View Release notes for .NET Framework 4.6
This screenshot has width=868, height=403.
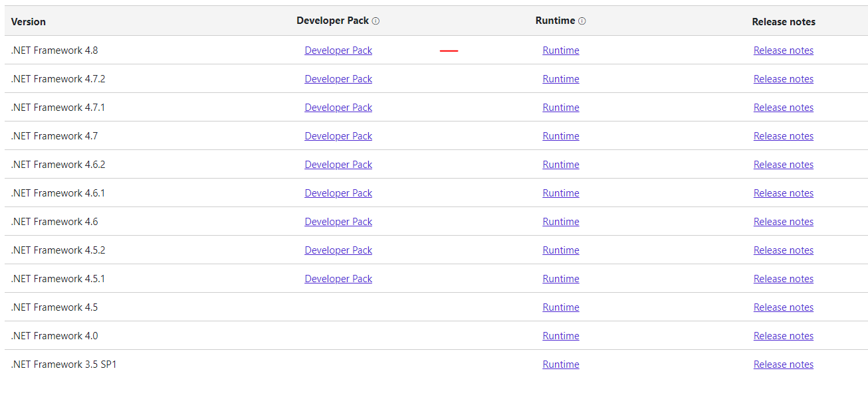(783, 222)
